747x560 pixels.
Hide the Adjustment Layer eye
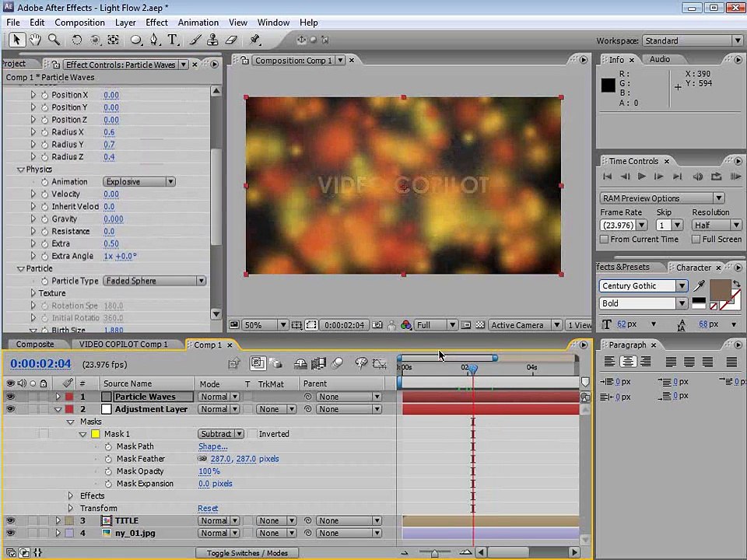point(10,409)
